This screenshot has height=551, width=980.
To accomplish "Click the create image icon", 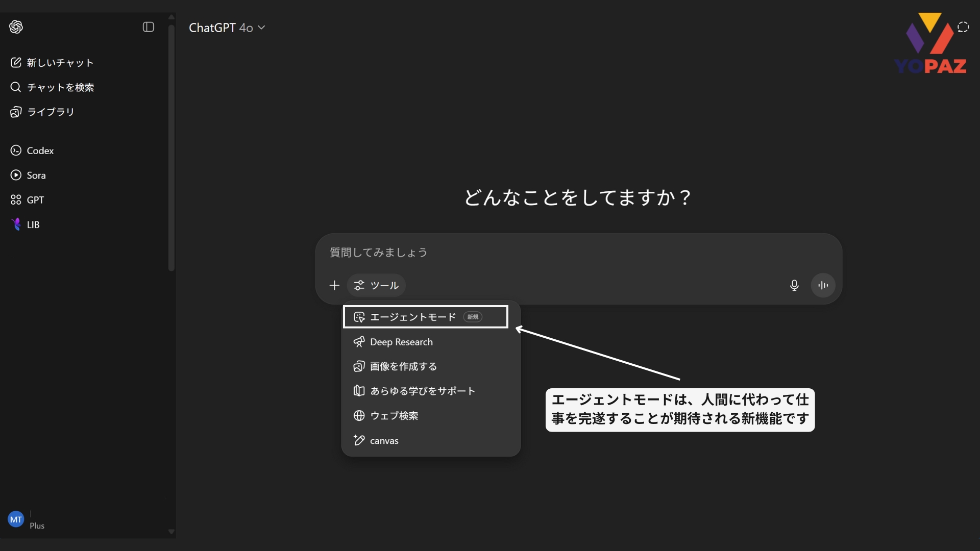I will click(359, 366).
